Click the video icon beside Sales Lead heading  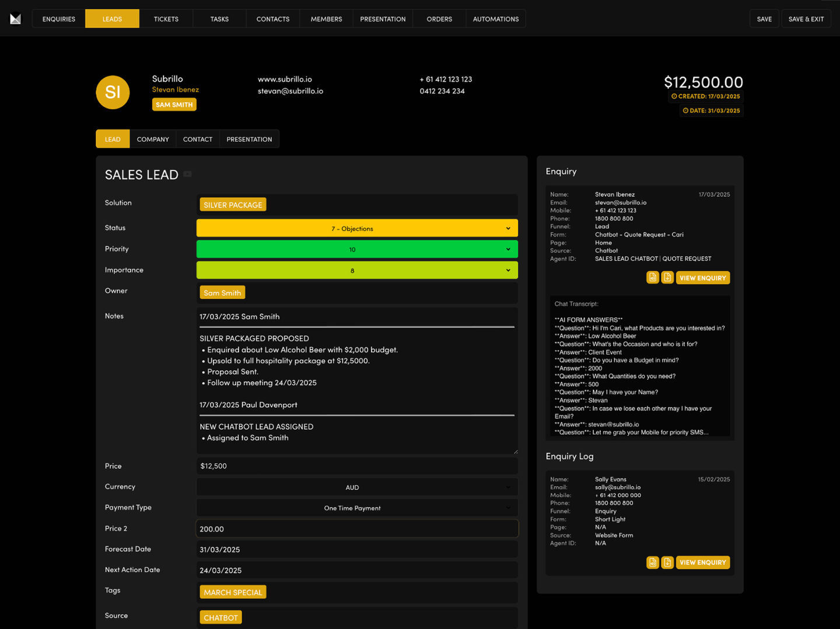click(187, 174)
